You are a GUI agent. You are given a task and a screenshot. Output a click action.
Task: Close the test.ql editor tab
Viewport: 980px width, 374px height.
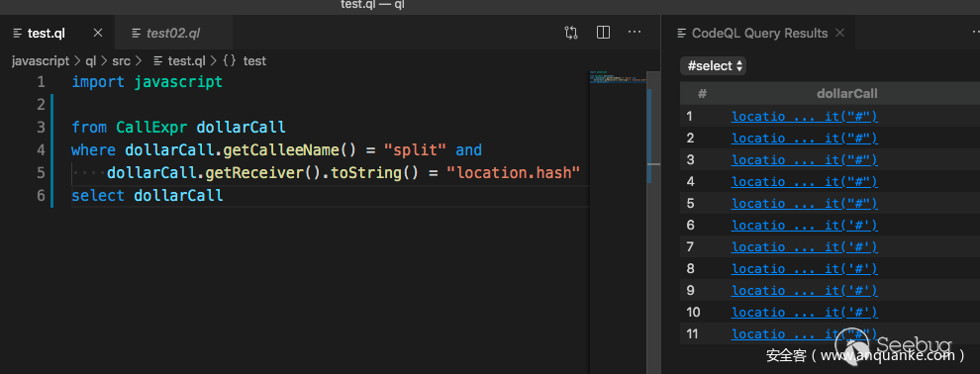pyautogui.click(x=97, y=33)
